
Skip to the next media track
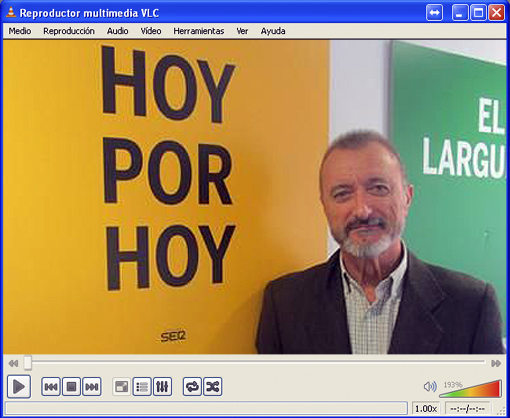(92, 387)
